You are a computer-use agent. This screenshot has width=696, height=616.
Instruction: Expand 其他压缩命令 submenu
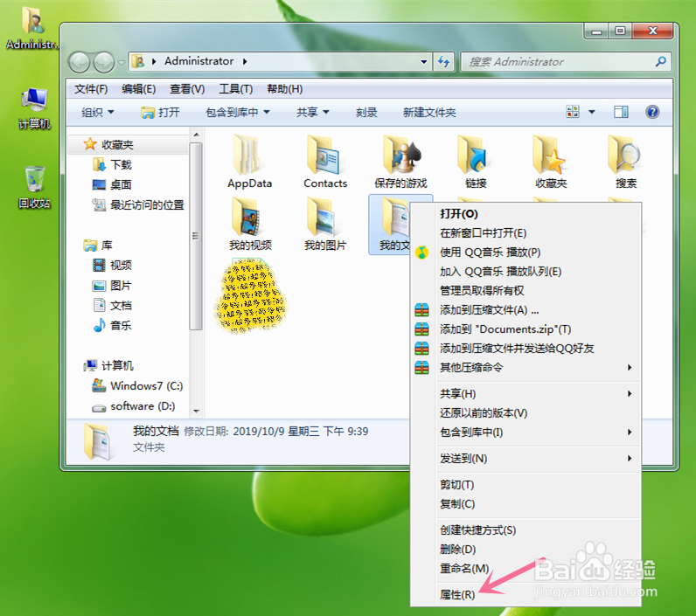pos(538,367)
